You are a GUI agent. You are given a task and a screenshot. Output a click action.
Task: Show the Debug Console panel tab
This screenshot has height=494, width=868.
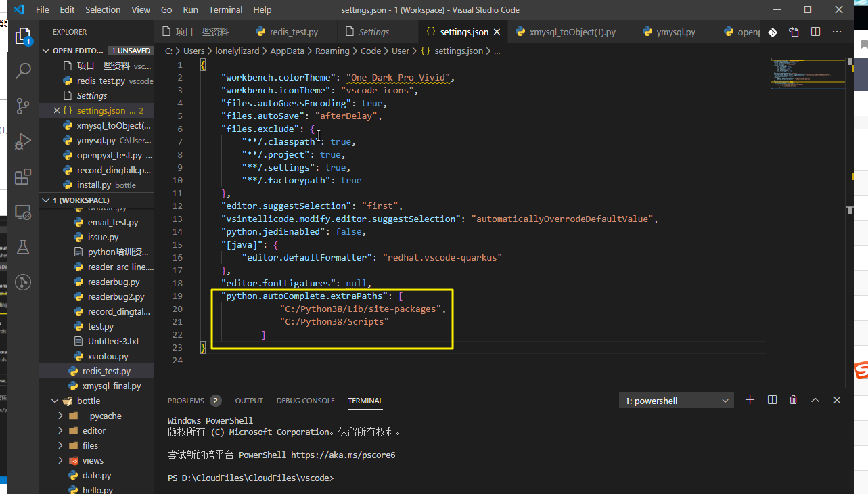click(x=305, y=401)
